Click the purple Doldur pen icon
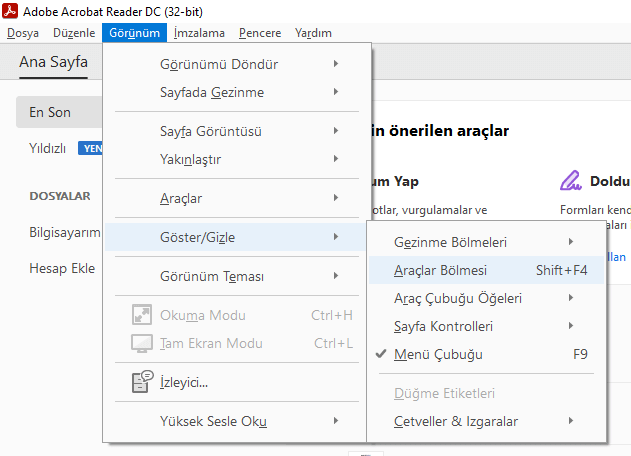 pyautogui.click(x=570, y=181)
